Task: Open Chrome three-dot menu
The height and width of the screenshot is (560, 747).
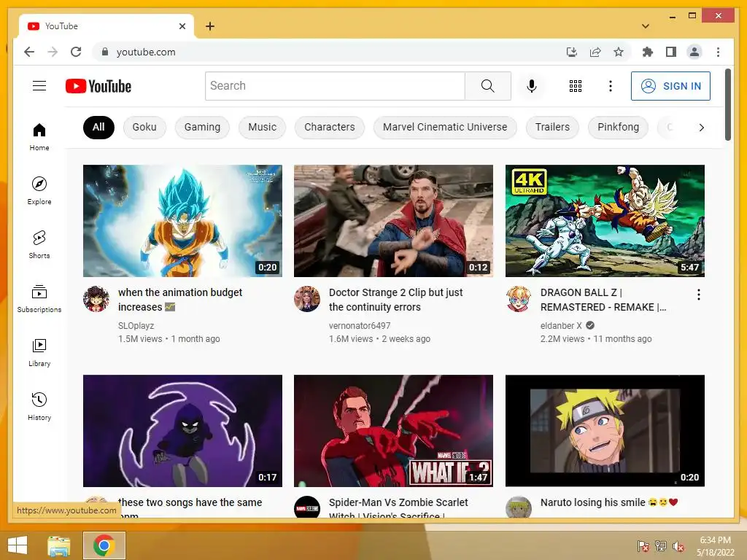Action: point(718,52)
